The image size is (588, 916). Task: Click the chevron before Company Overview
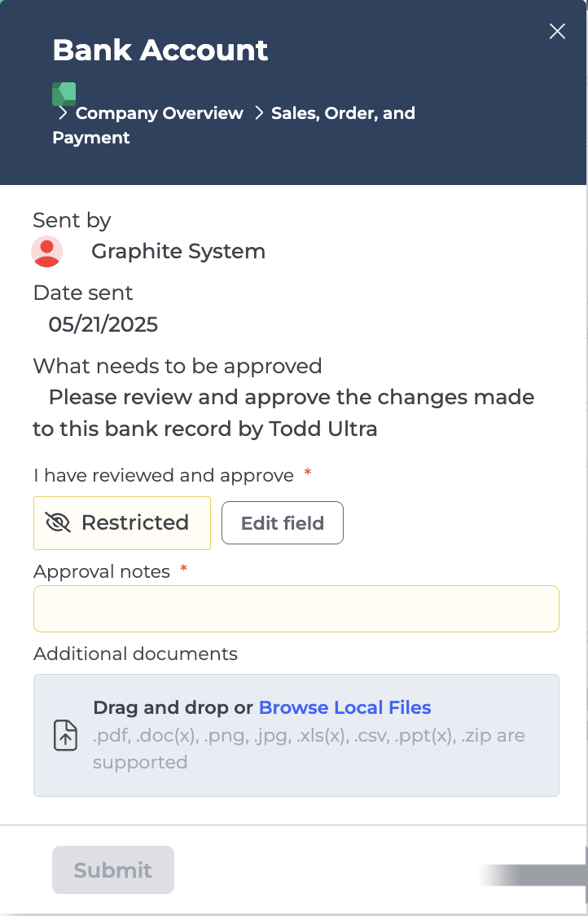click(63, 112)
